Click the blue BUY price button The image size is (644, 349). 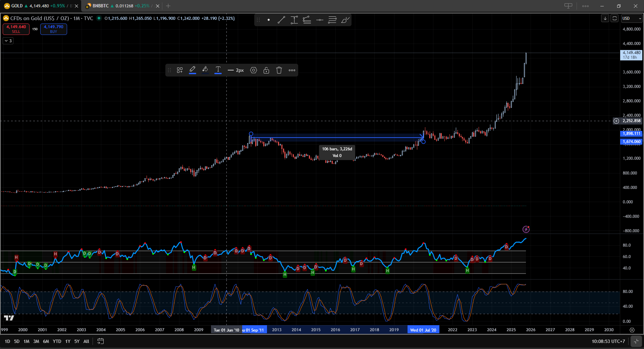54,29
